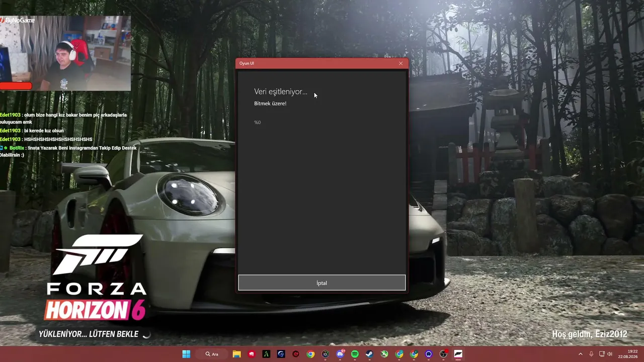The width and height of the screenshot is (644, 362).
Task: Click the "Oyun UI" window title
Action: click(247, 63)
